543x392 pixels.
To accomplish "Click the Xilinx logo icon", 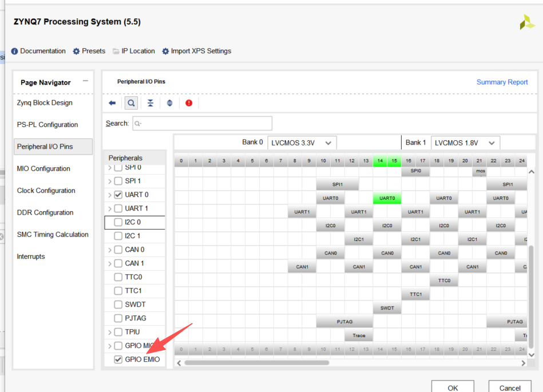I will pos(527,22).
